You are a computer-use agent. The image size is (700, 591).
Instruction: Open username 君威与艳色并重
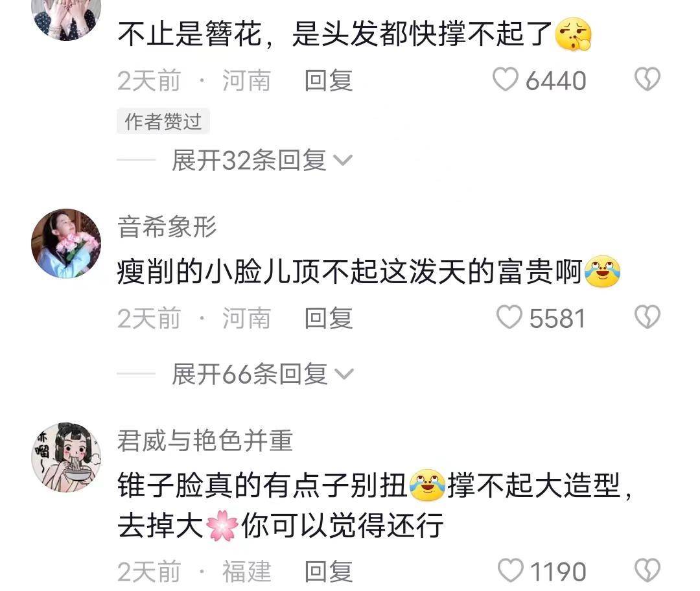205,441
